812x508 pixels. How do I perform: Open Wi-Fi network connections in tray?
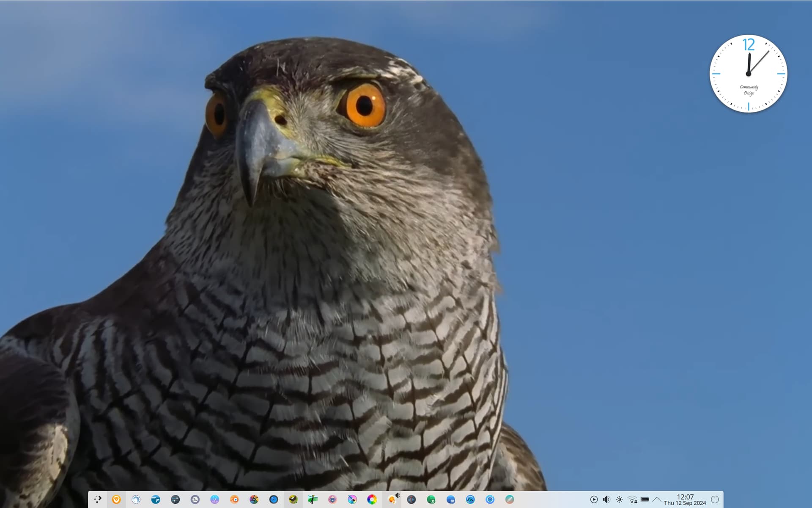[632, 500]
